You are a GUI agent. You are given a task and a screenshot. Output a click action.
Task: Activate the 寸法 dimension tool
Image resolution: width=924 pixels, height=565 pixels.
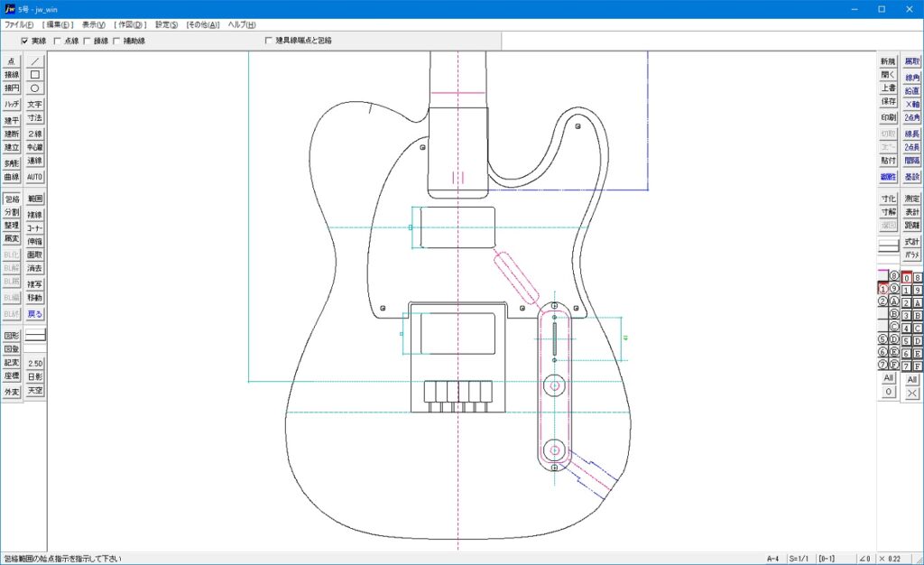(x=35, y=118)
